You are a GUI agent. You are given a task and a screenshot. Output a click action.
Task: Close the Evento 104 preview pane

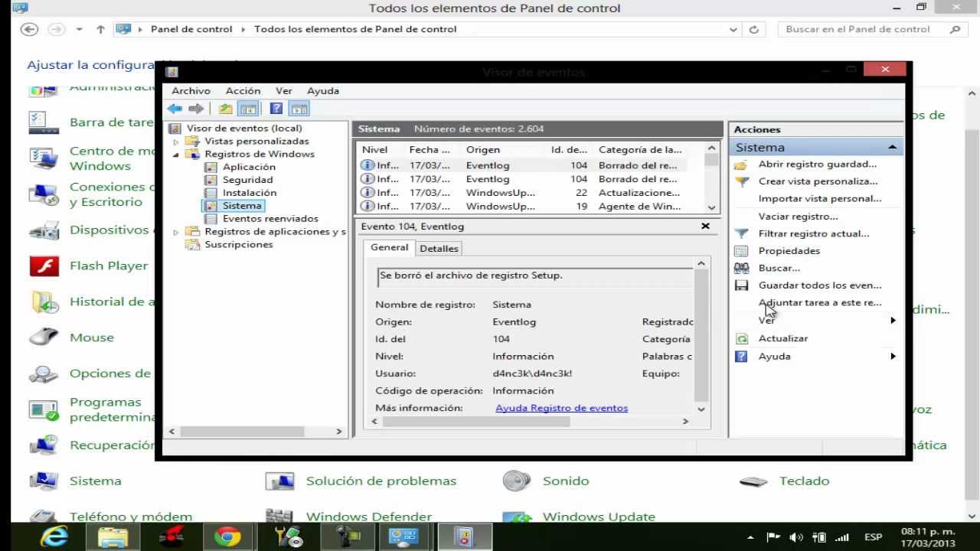pyautogui.click(x=705, y=227)
